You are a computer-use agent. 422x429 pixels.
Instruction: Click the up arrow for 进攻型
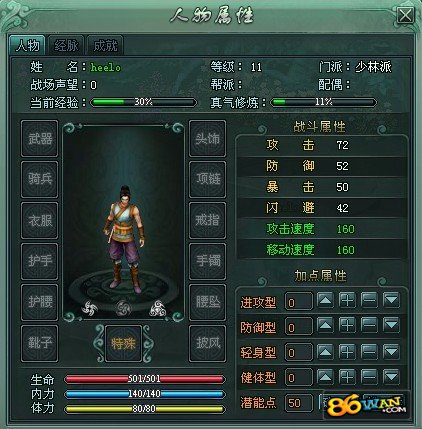325,300
